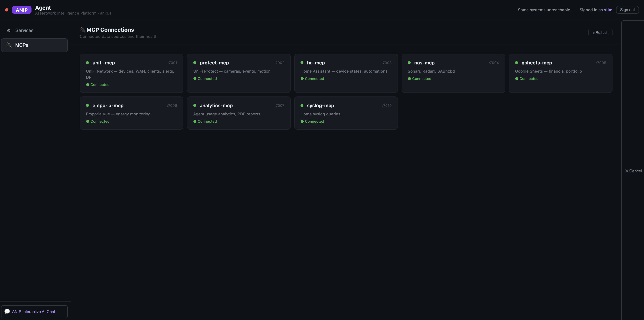
Task: Click port :7001 on unifi-mcp card
Action: pos(172,63)
